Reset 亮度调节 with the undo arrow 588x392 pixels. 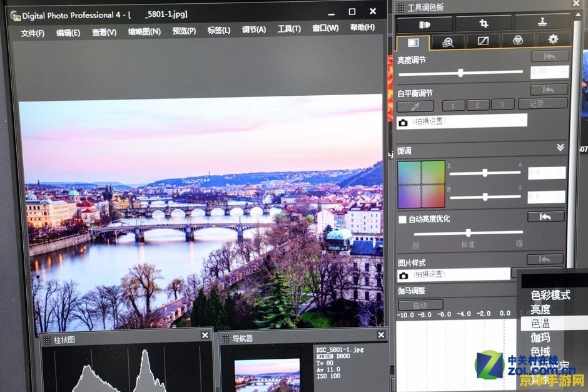click(550, 56)
